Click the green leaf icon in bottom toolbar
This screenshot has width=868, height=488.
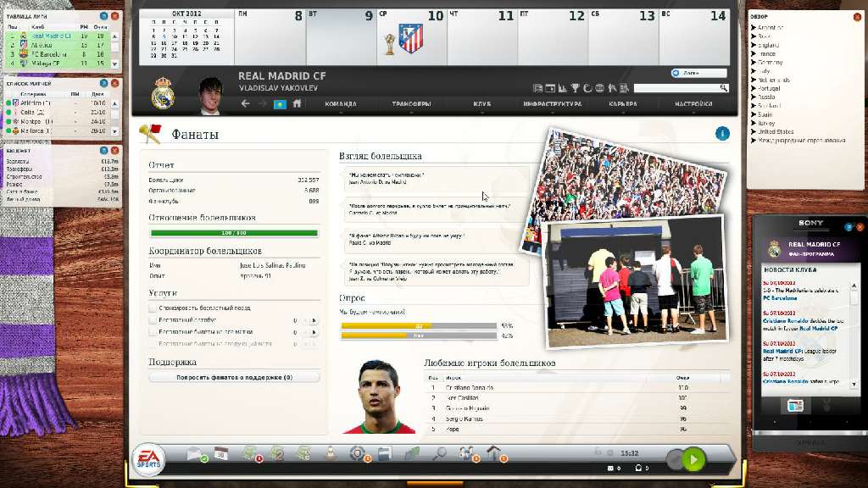[x=412, y=454]
